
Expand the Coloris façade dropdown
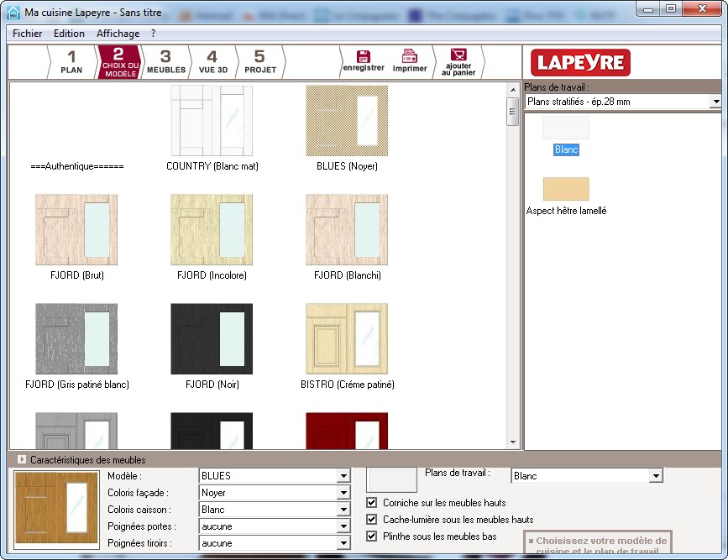click(x=343, y=493)
